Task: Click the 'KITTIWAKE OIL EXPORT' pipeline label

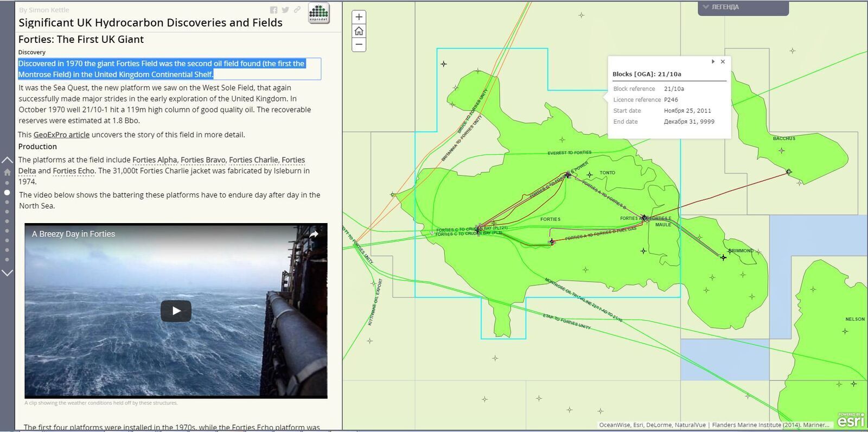Action: 375,302
